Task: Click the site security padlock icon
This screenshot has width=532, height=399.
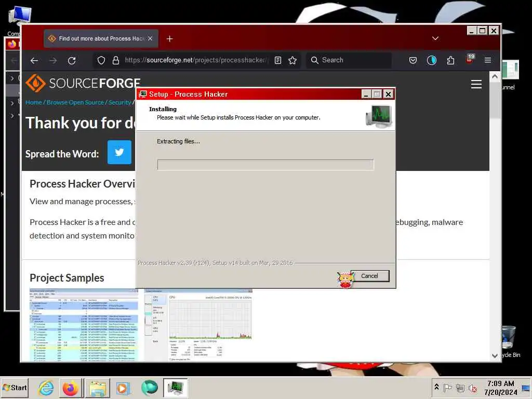Action: [116, 60]
